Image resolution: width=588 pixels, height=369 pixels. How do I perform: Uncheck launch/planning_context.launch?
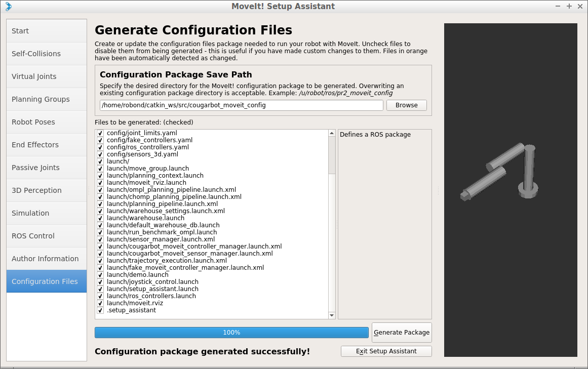click(100, 176)
